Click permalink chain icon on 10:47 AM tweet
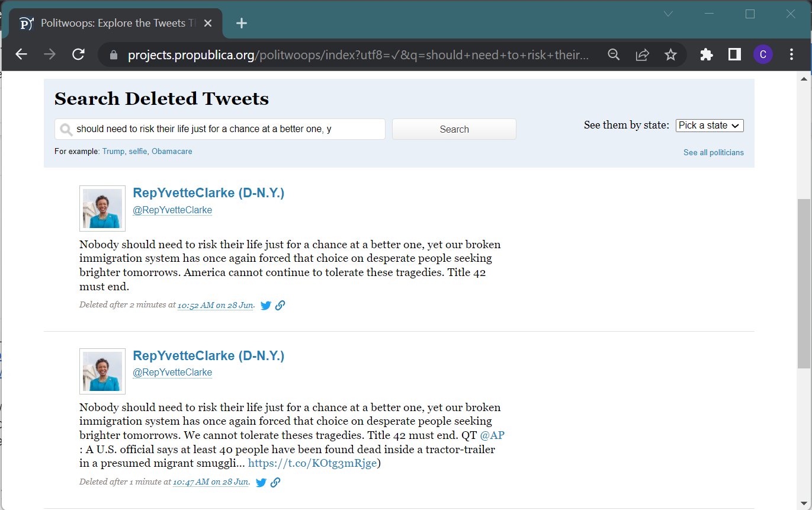812x510 pixels. [x=275, y=482]
